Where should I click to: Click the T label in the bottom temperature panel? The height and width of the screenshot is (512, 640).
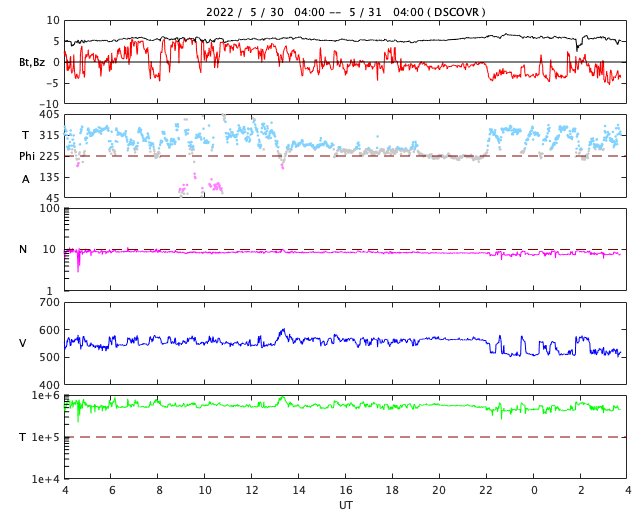(23, 437)
